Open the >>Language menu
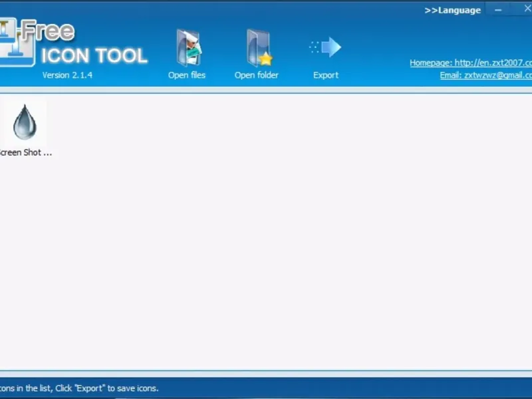Image resolution: width=532 pixels, height=399 pixels. point(453,10)
